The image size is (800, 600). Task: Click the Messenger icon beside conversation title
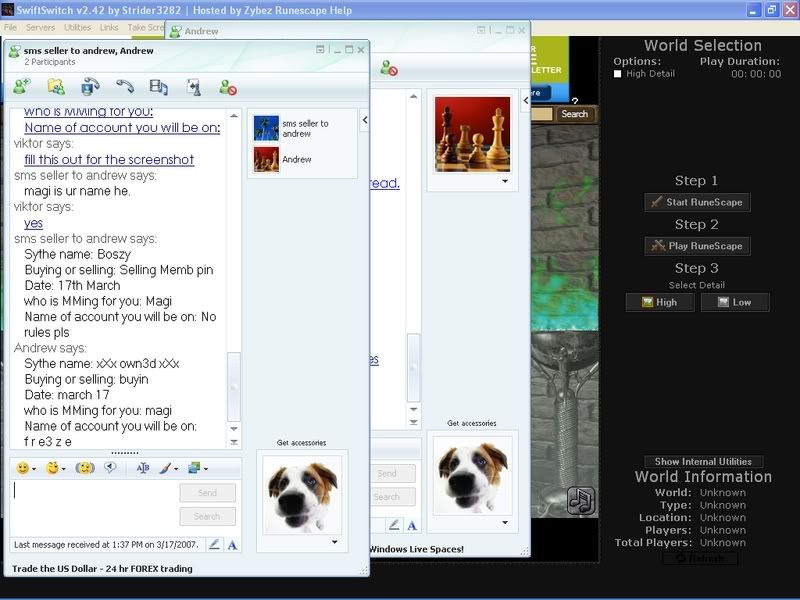[15, 51]
